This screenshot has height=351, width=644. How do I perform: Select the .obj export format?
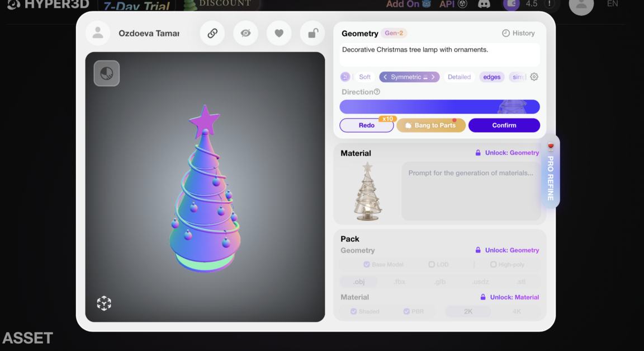coord(359,282)
